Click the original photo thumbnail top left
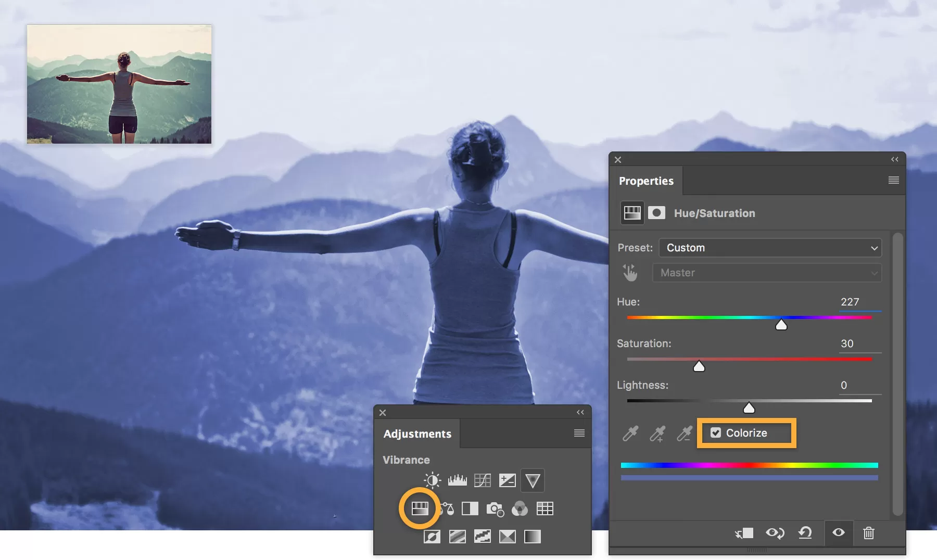The image size is (937, 560). [x=119, y=85]
